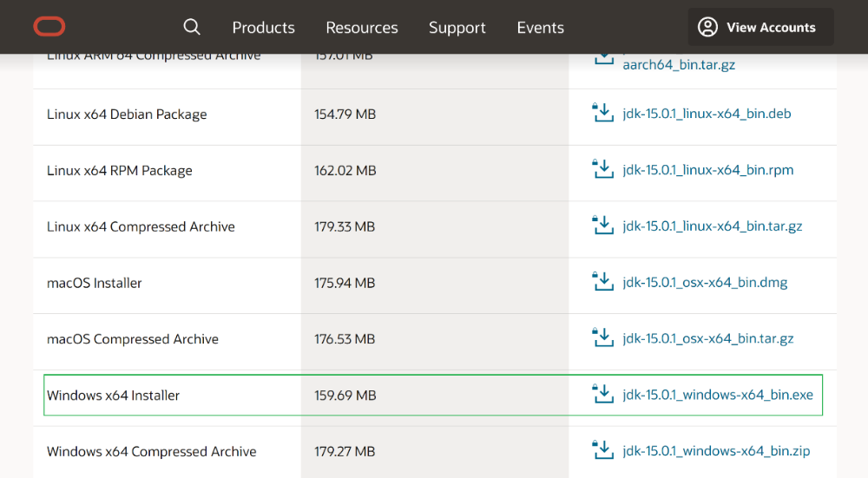Download jdk-15.0.1_osx-x64_bin.dmg link
The height and width of the screenshot is (478, 868).
[705, 283]
